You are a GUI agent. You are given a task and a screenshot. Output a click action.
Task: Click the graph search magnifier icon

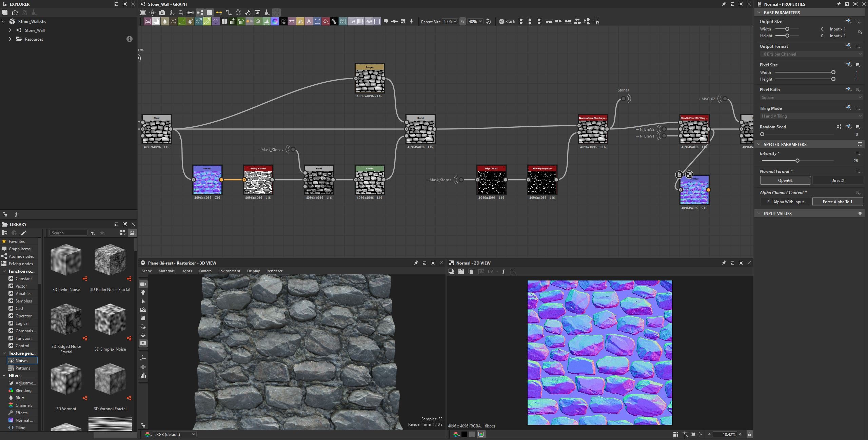pos(181,13)
